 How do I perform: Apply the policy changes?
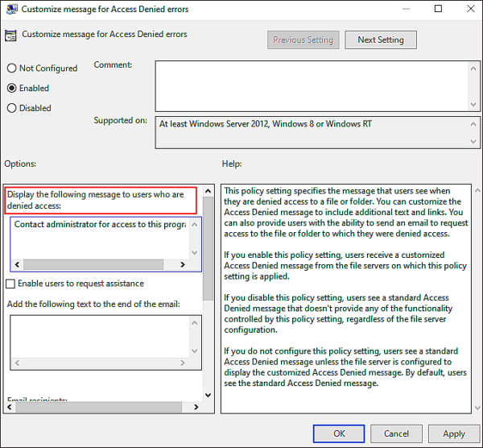(x=454, y=433)
